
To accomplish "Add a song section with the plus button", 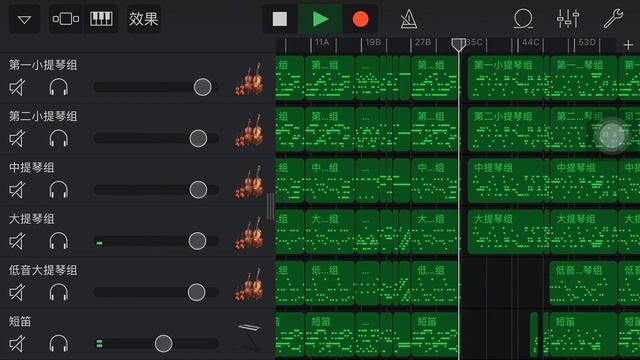I will [628, 45].
